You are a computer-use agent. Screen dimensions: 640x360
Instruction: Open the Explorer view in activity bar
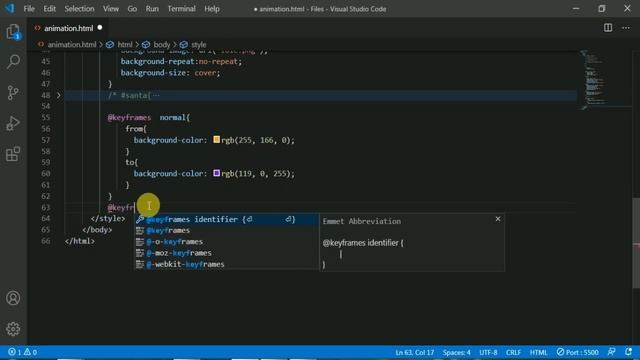point(13,32)
